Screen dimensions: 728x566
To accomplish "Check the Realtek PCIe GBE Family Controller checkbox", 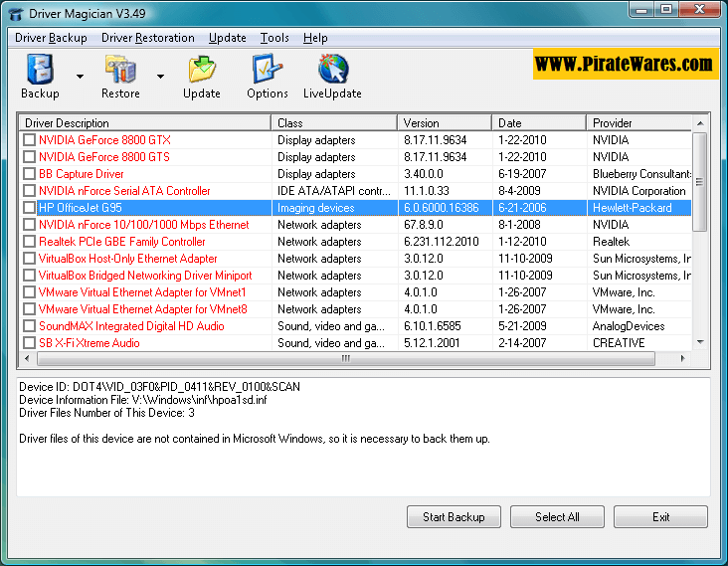I will [x=29, y=242].
